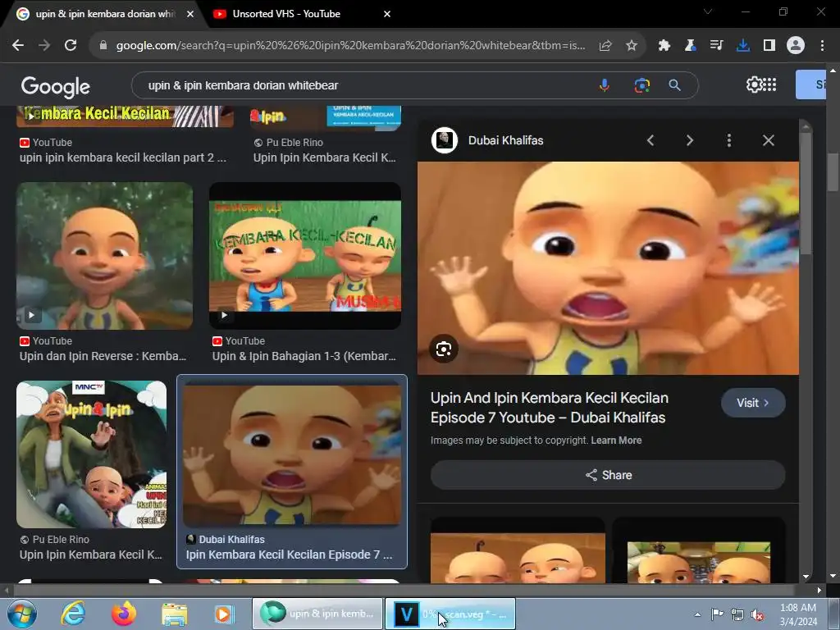Go to the Google logo homepage
This screenshot has width=840, height=630.
56,87
